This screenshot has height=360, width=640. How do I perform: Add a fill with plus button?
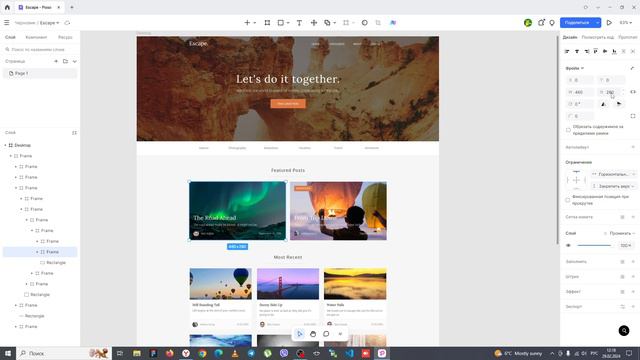(633, 262)
